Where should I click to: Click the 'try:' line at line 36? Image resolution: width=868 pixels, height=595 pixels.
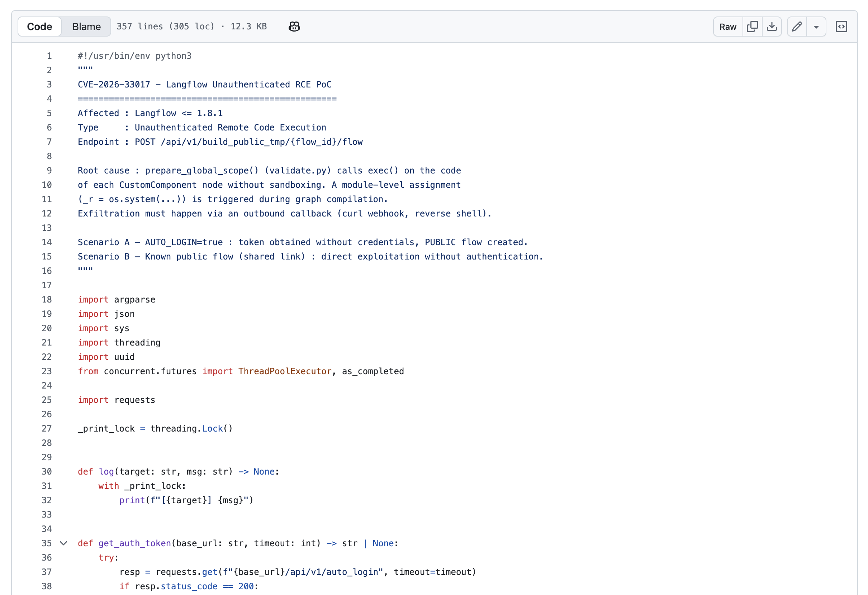(108, 558)
